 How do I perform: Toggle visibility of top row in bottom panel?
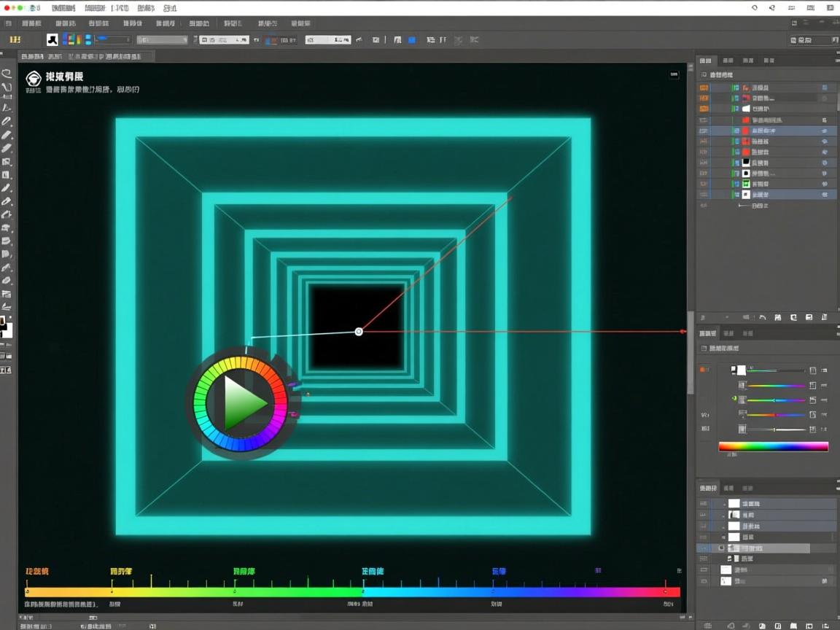pos(704,504)
